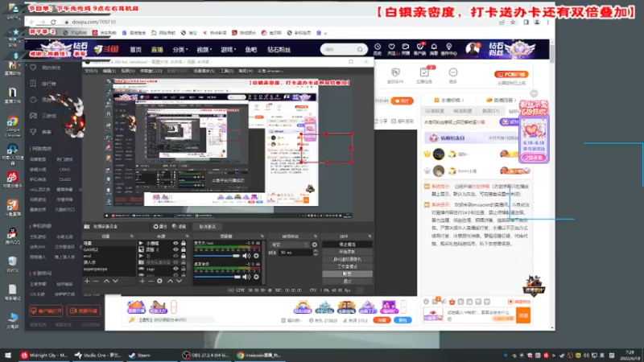Image resolution: width=644 pixels, height=362 pixels.
Task: Expand the 分类 dropdown in Douyu nav
Action: coord(180,50)
